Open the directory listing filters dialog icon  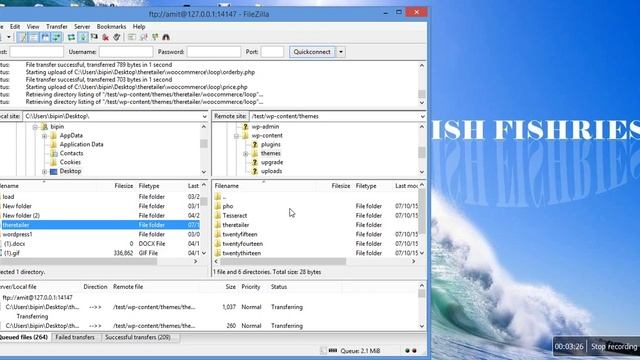(x=131, y=38)
